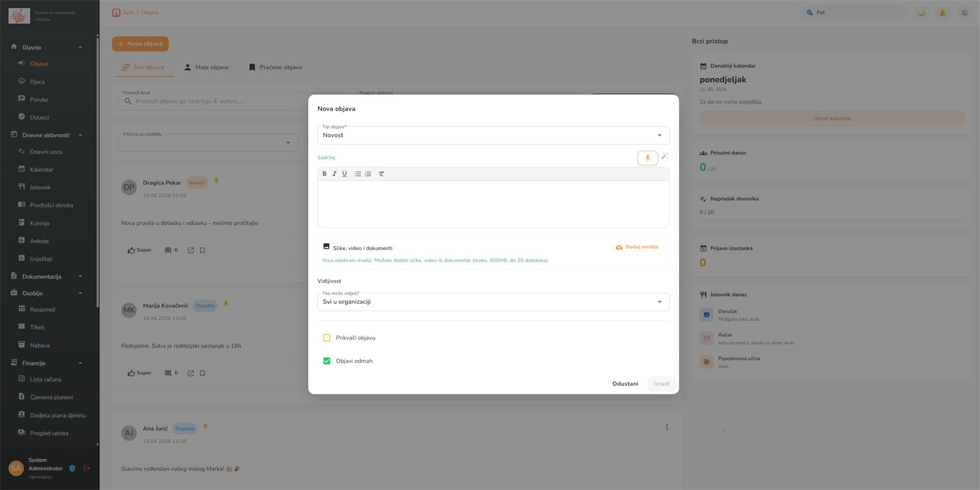The image size is (980, 490).
Task: Click the Zvrk breadcrumb link
Action: pyautogui.click(x=128, y=12)
